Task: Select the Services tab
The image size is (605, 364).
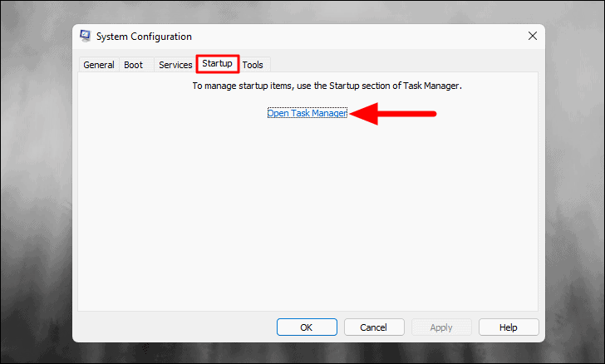Action: tap(175, 65)
